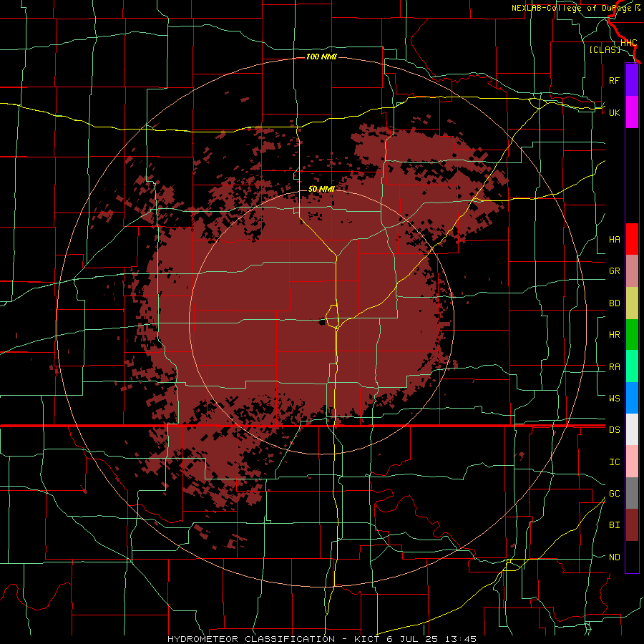This screenshot has height=644, width=644.
Task: Pick the yellow BD legend swatch
Action: pyautogui.click(x=632, y=303)
